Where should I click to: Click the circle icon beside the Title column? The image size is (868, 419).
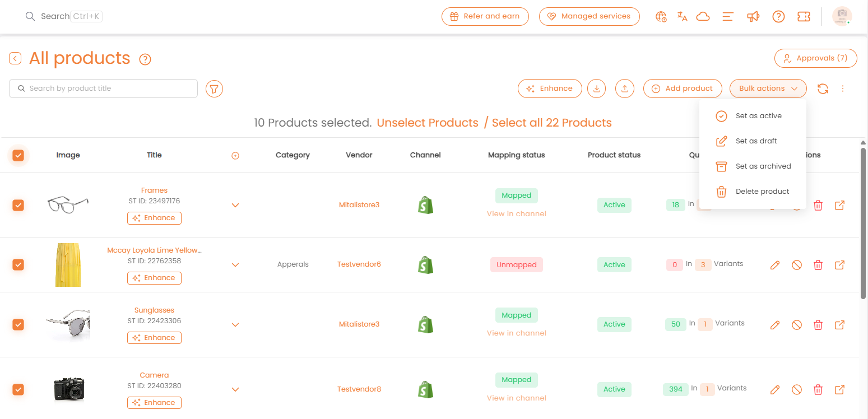235,156
